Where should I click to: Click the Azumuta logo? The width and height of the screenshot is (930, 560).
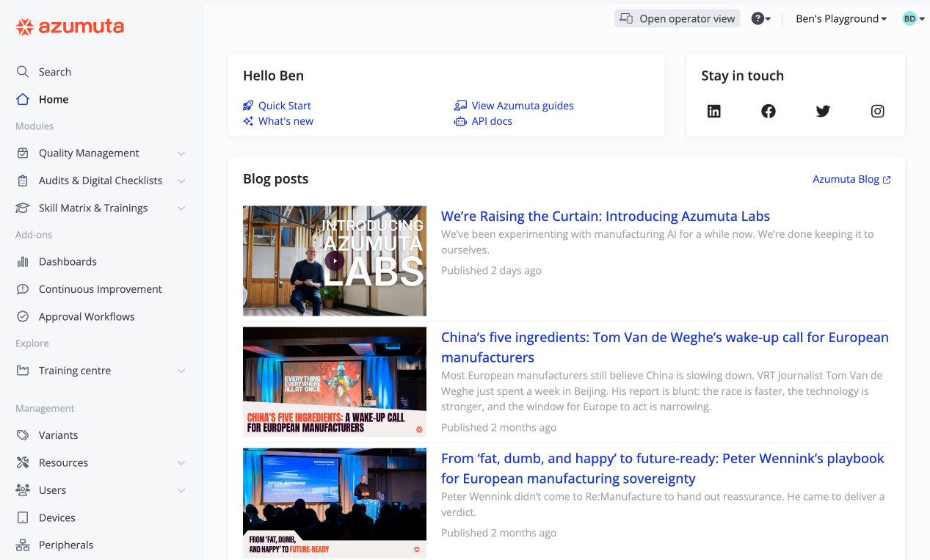coord(70,27)
